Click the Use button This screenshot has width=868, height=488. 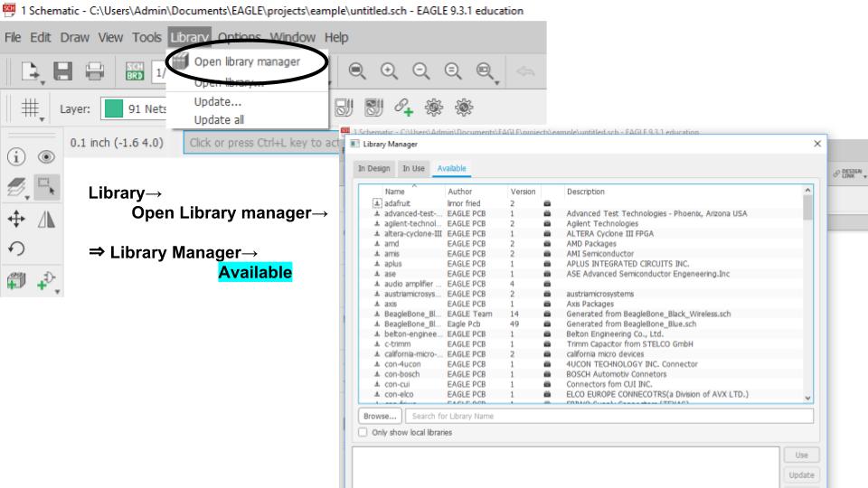tap(802, 455)
